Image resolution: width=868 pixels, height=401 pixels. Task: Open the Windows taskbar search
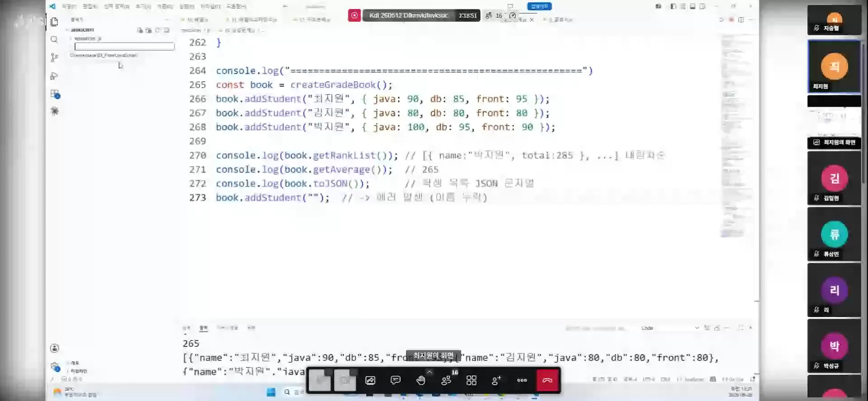(x=293, y=392)
